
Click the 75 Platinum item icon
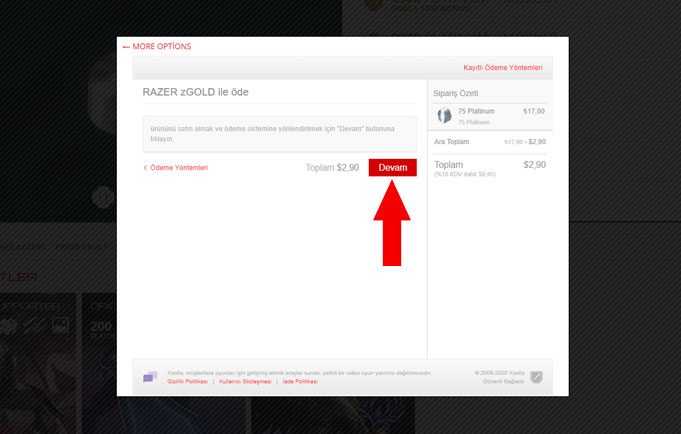445,115
